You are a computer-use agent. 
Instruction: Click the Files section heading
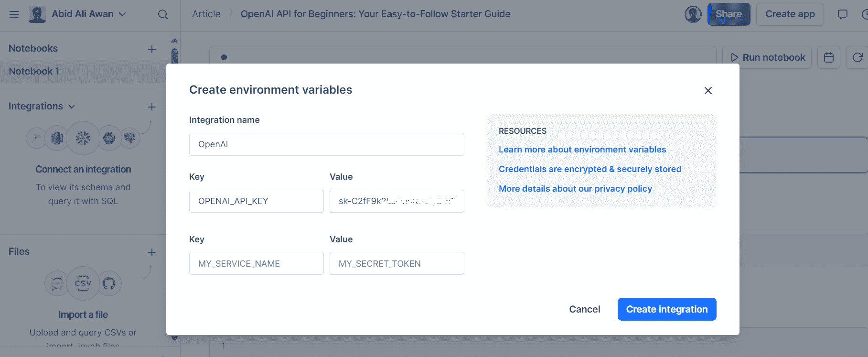coord(19,251)
